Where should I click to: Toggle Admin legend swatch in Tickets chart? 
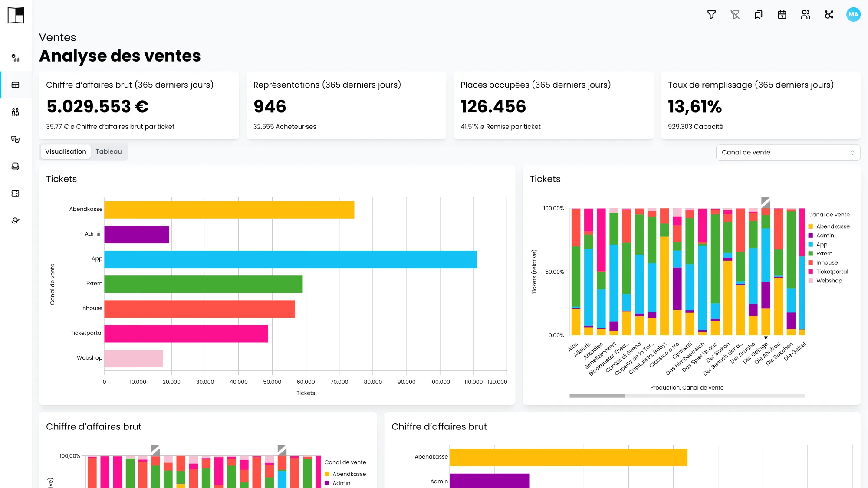(810, 236)
